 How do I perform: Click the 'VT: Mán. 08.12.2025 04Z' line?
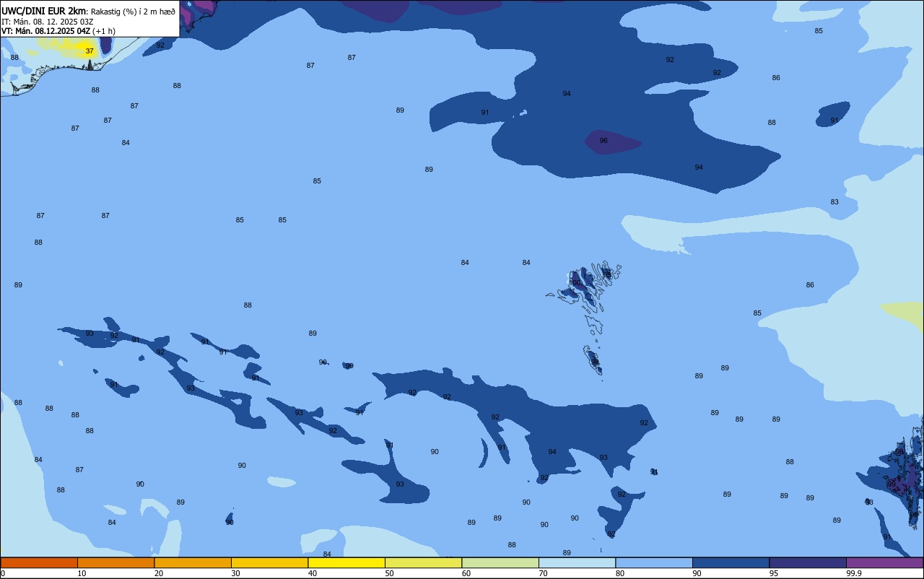pyautogui.click(x=46, y=31)
